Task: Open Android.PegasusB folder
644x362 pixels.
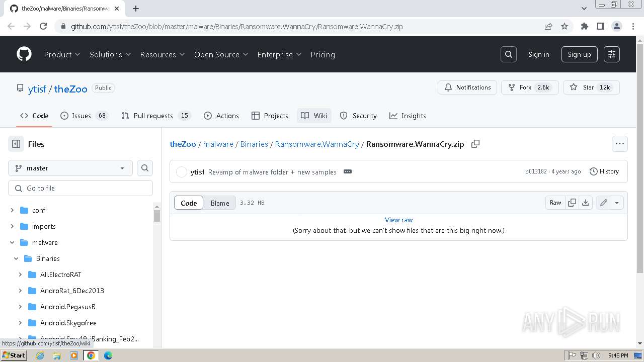Action: [x=67, y=307]
